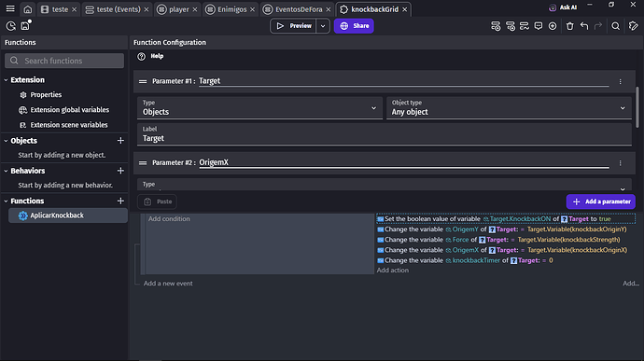
Task: Open the parameter Type Objects dropdown
Action: [259, 108]
